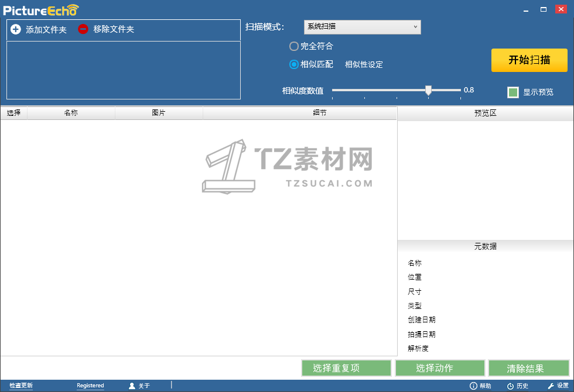The image size is (574, 392).
Task: Click the 图片 column header
Action: (159, 113)
